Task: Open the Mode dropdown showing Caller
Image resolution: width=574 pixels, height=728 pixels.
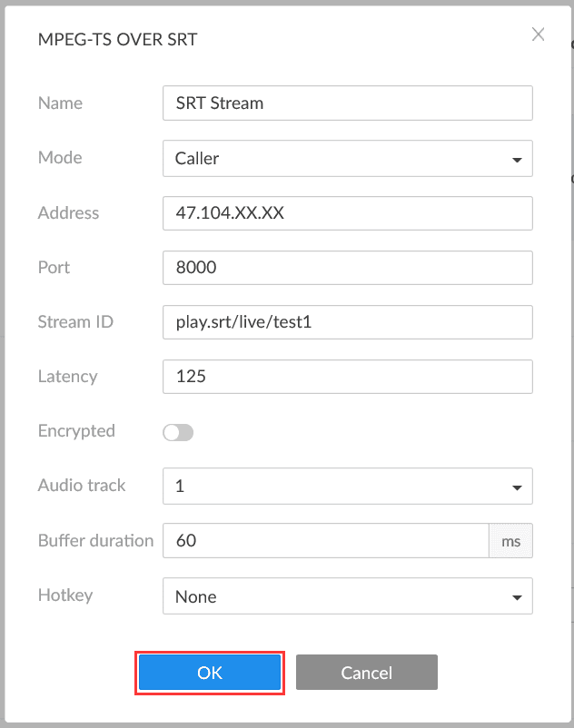Action: pos(347,158)
